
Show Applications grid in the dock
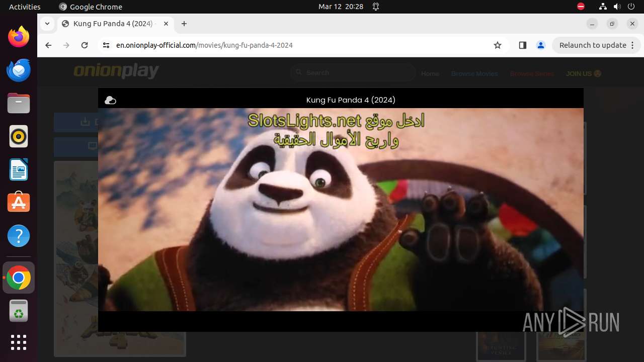19,342
